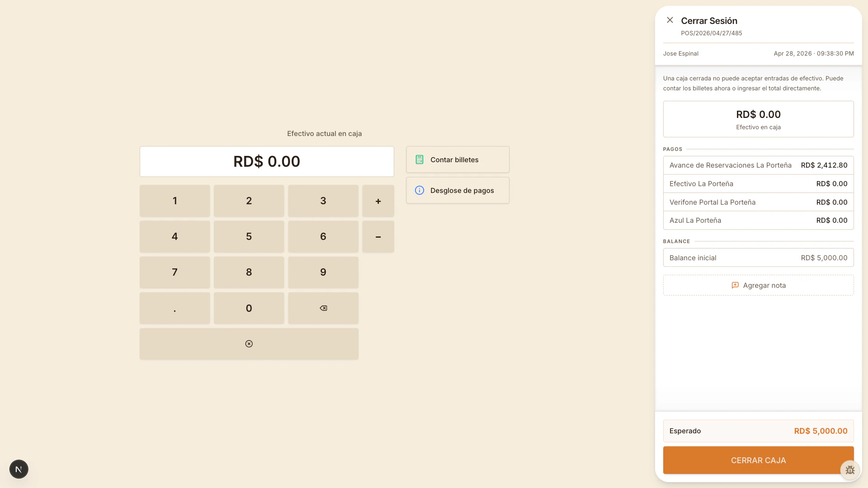
Task: Tap the minus key on keypad
Action: coord(378,236)
